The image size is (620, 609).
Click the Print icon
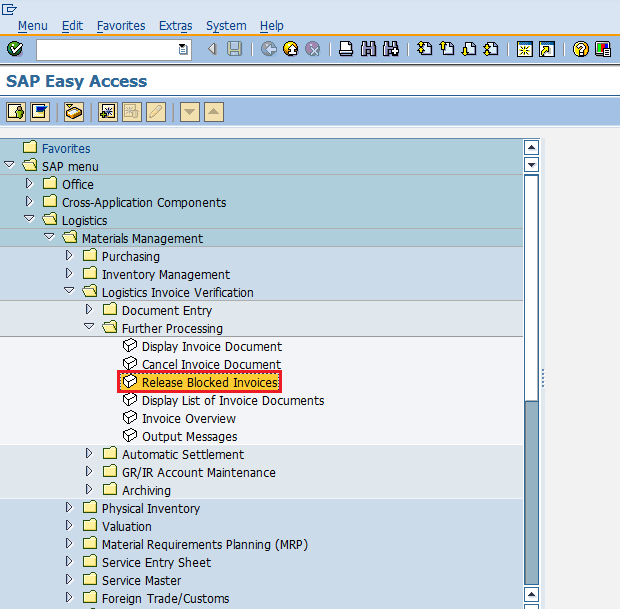[x=346, y=49]
